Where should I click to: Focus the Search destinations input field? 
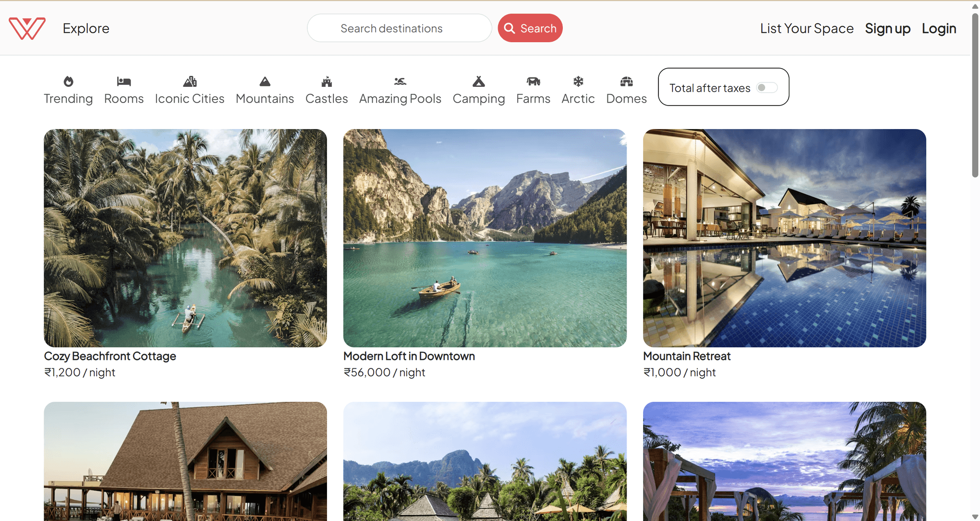tap(399, 28)
